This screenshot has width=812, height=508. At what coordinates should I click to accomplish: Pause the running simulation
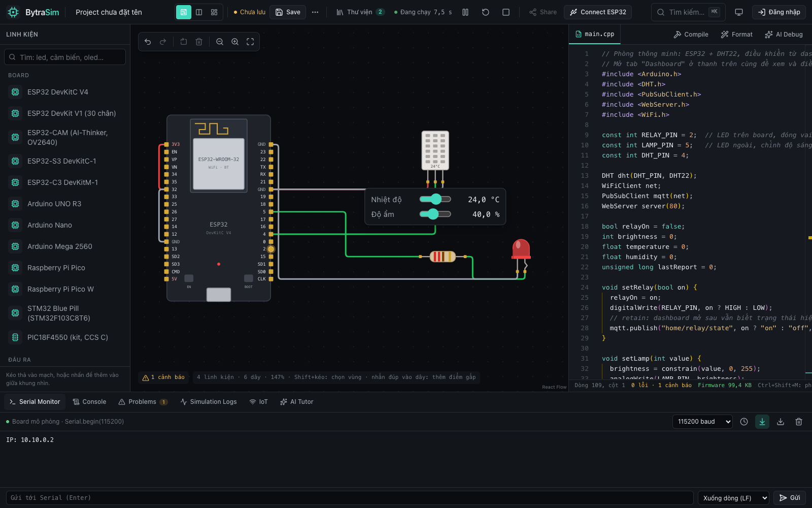pos(465,12)
